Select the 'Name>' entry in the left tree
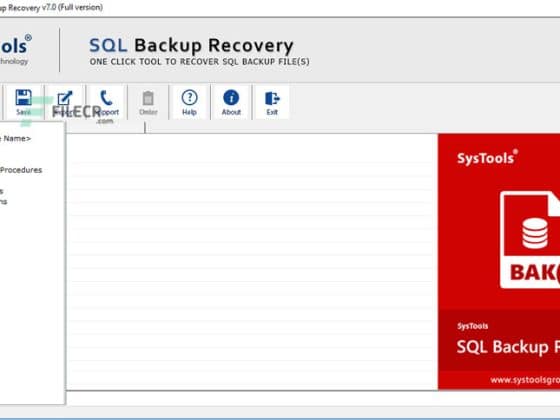The height and width of the screenshot is (420, 560). pos(16,138)
